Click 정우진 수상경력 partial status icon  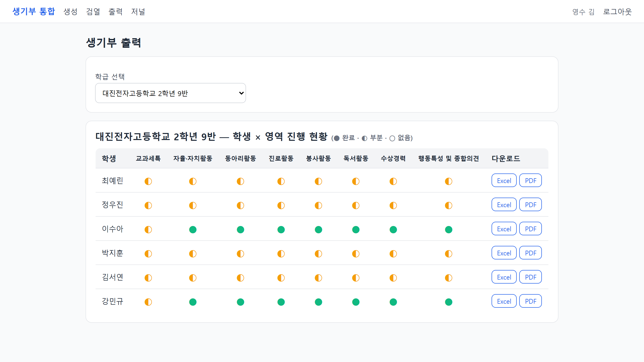[393, 205]
